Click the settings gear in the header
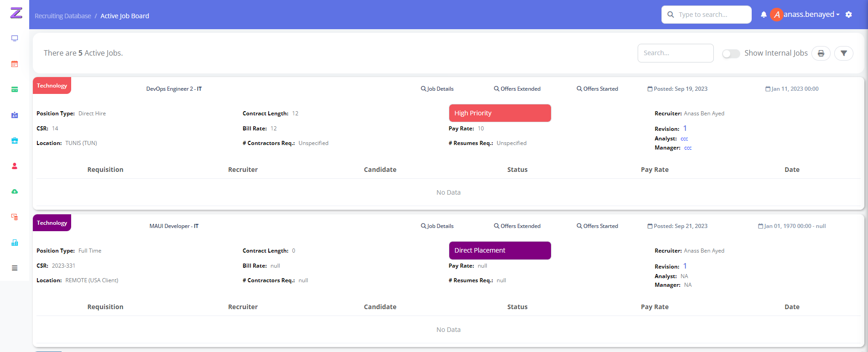Screen dimensions: 868x352 click(848, 15)
